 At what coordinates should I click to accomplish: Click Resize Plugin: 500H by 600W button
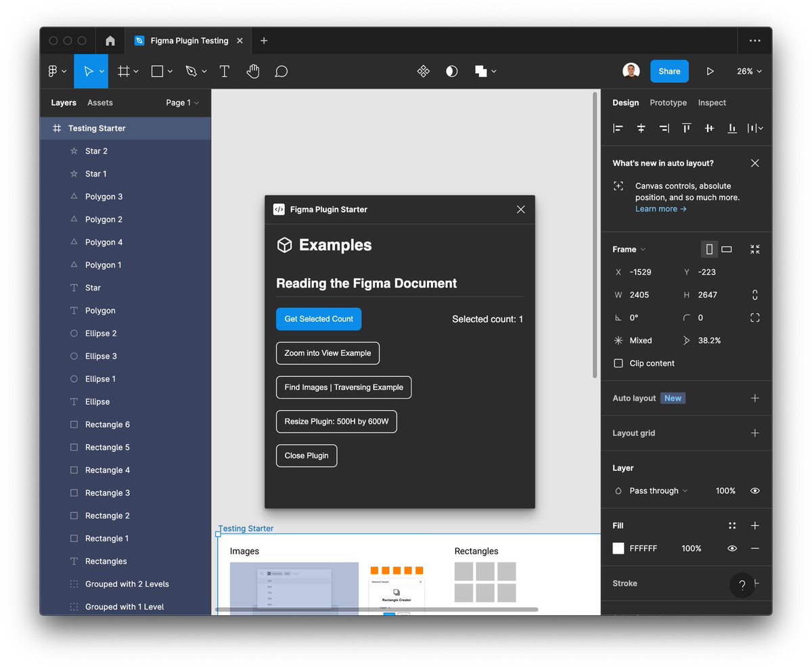[336, 422]
